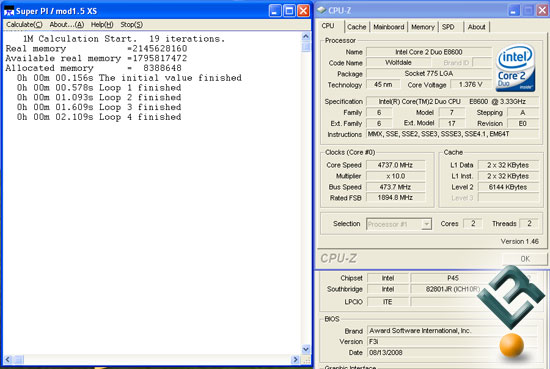Click the Technology value '45 nm'
The height and width of the screenshot is (369, 550).
point(383,85)
